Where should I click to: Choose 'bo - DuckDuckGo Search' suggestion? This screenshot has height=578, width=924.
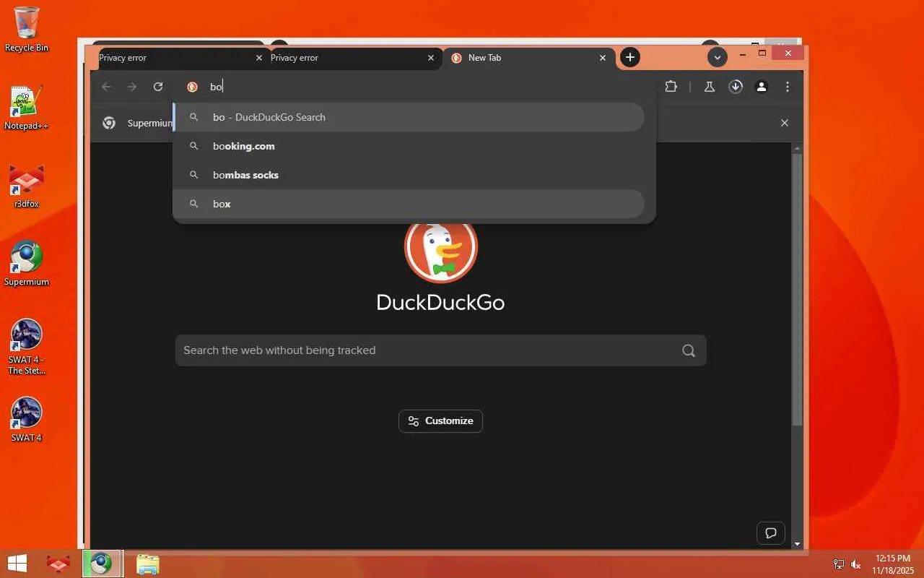coord(409,117)
